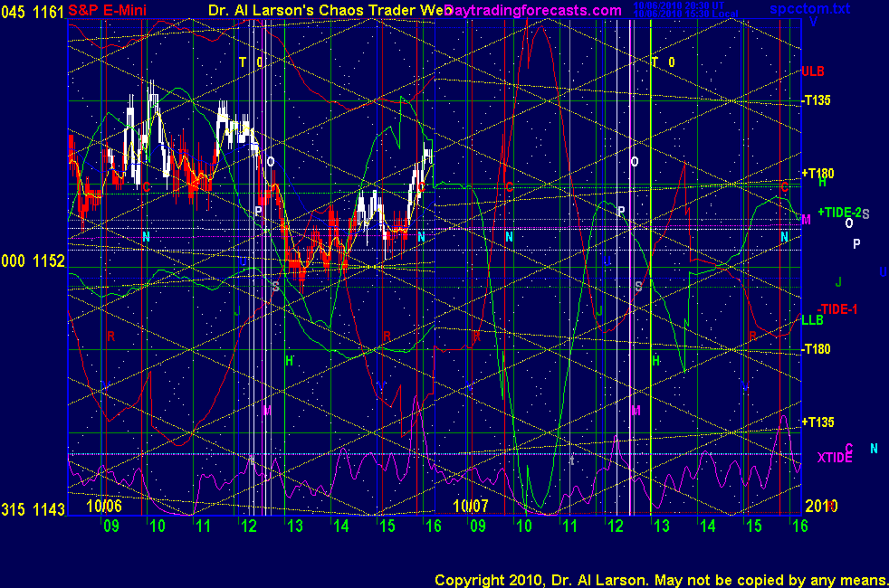Click the 'spcctom.txt' file name label
Image resolution: width=889 pixels, height=588 pixels.
(809, 8)
